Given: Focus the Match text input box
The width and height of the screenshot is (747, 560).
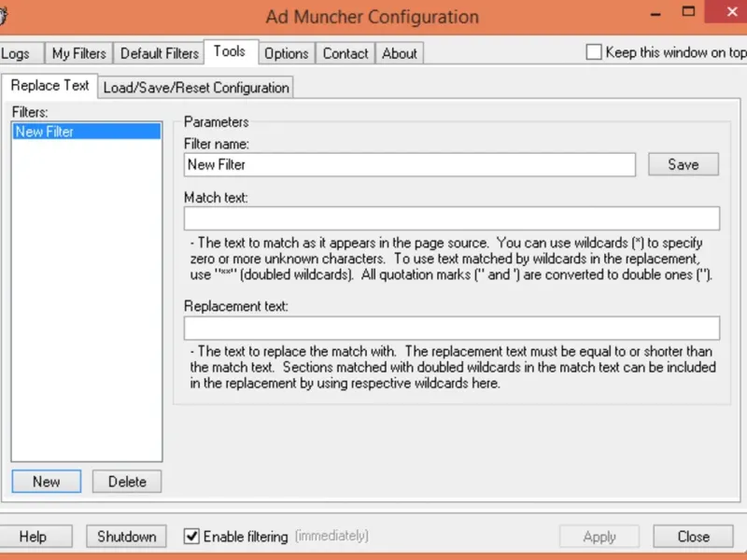Looking at the screenshot, I should click(x=452, y=218).
